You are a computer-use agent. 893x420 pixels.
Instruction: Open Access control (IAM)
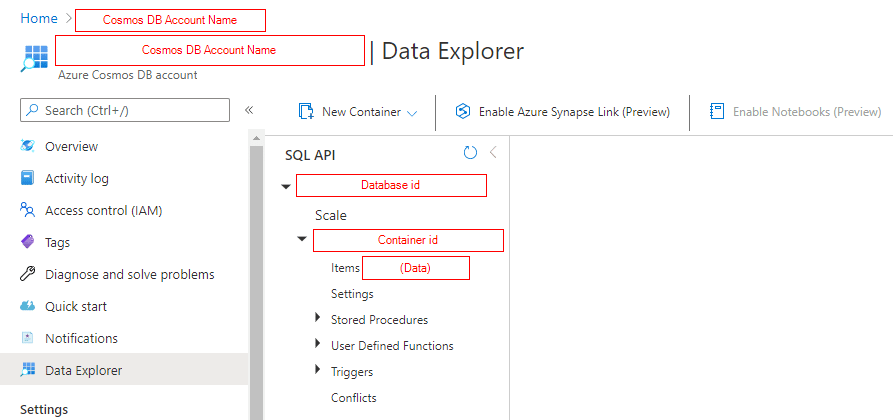click(104, 211)
